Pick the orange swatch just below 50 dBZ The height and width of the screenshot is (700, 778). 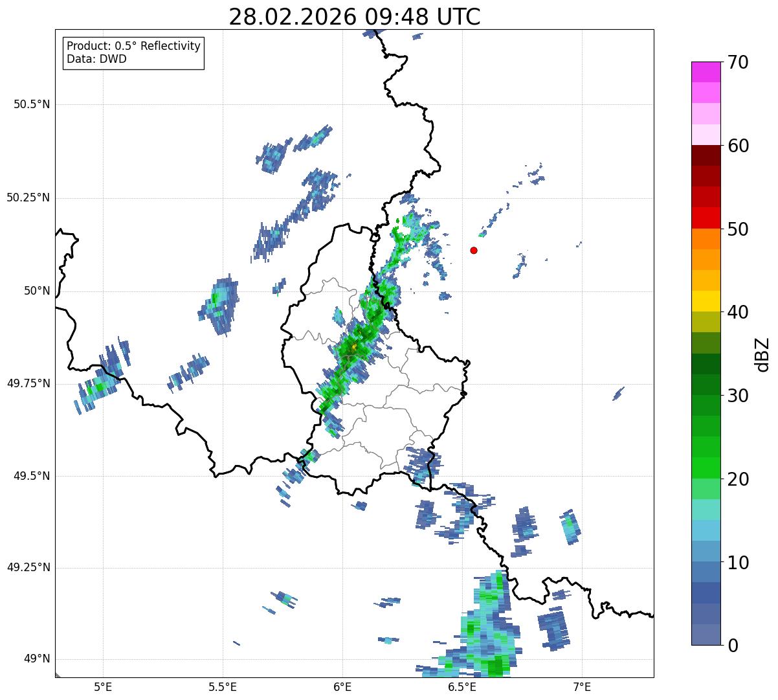coord(706,239)
